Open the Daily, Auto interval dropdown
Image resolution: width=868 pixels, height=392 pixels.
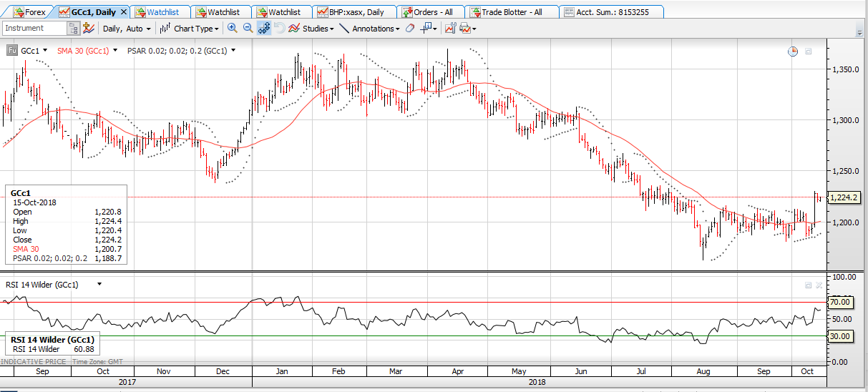(127, 29)
